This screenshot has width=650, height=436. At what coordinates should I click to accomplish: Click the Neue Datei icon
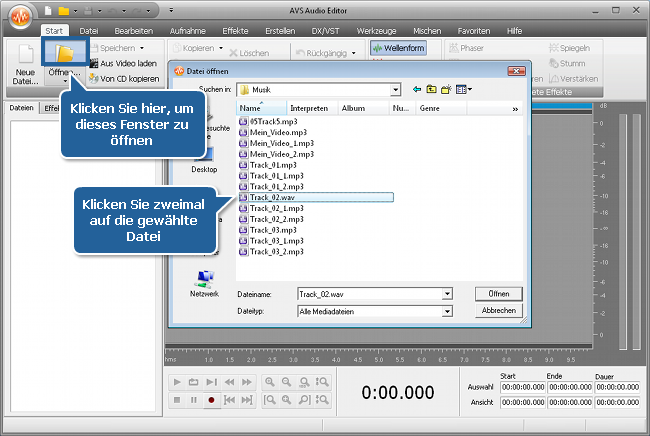tap(26, 55)
